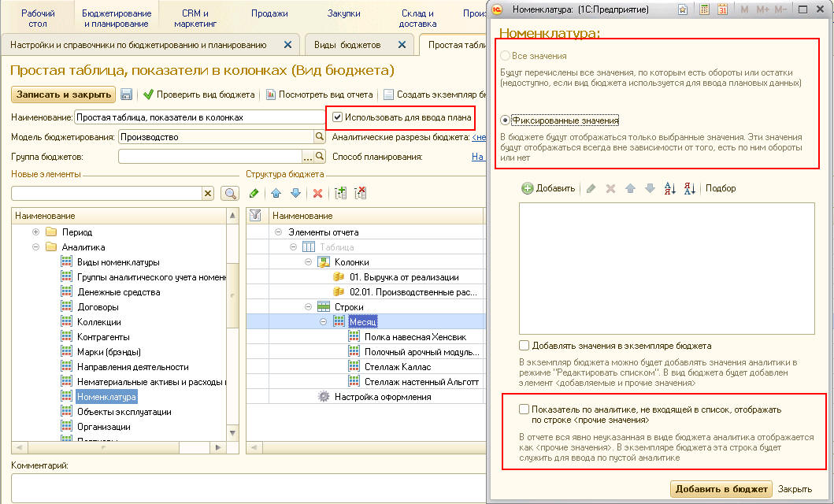Collapse Элементы отчета node
Image resolution: width=834 pixels, height=504 pixels.
278,232
